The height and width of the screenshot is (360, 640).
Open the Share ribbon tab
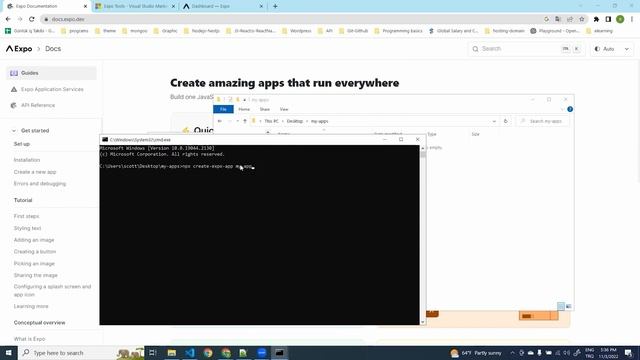[264, 109]
